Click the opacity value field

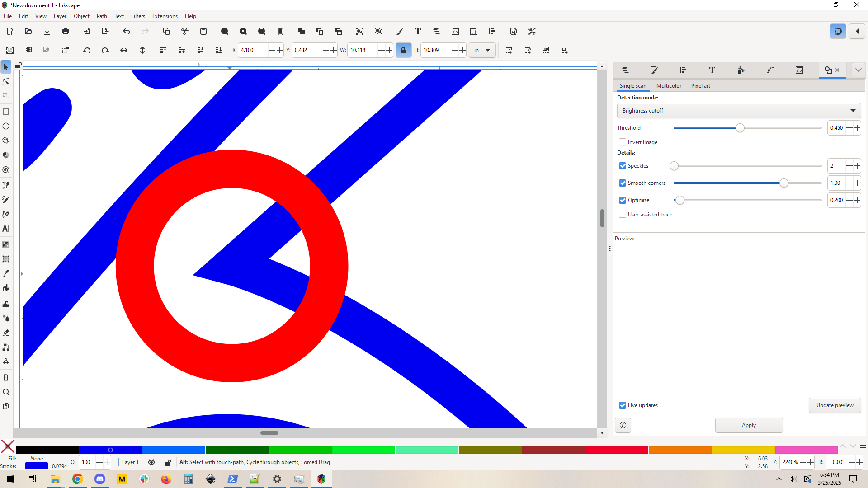(87, 462)
